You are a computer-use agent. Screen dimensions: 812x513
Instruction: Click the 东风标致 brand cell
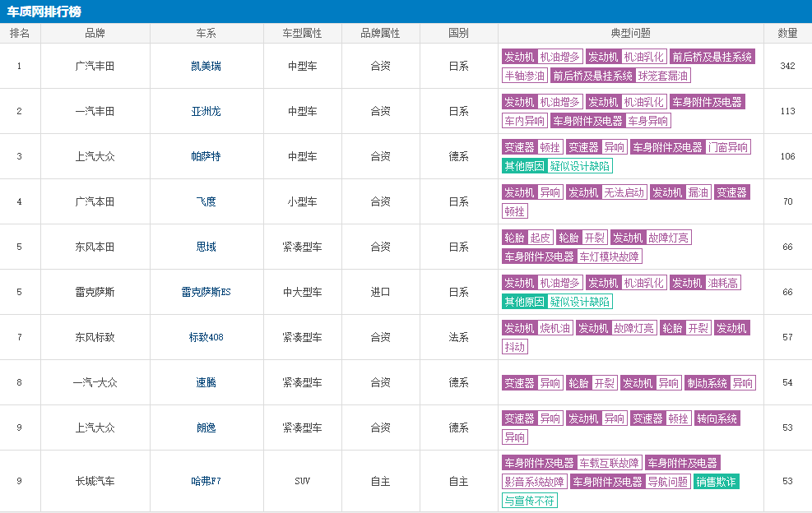(95, 337)
